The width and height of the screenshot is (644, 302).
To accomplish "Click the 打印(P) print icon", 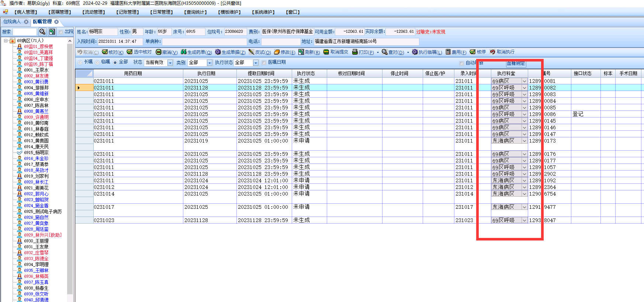I will (355, 52).
